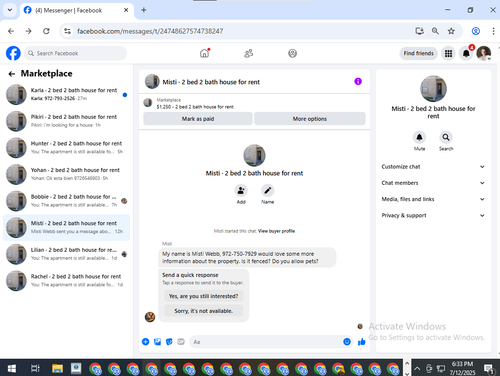Go back from Marketplace chats list
Screen dimensions: 500x376
tap(12, 74)
